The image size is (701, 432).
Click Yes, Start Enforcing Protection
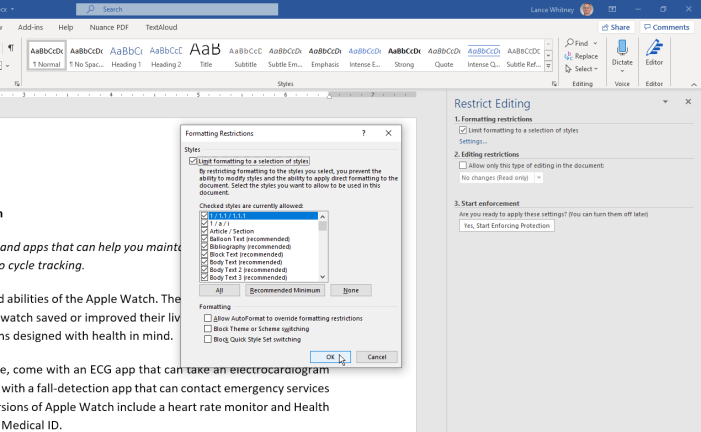coord(507,225)
